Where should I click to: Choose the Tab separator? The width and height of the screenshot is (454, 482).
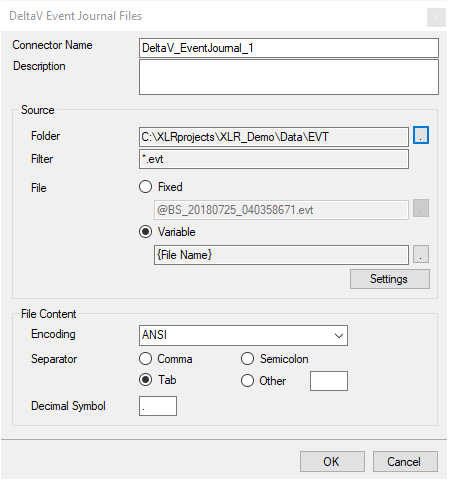[x=158, y=380]
